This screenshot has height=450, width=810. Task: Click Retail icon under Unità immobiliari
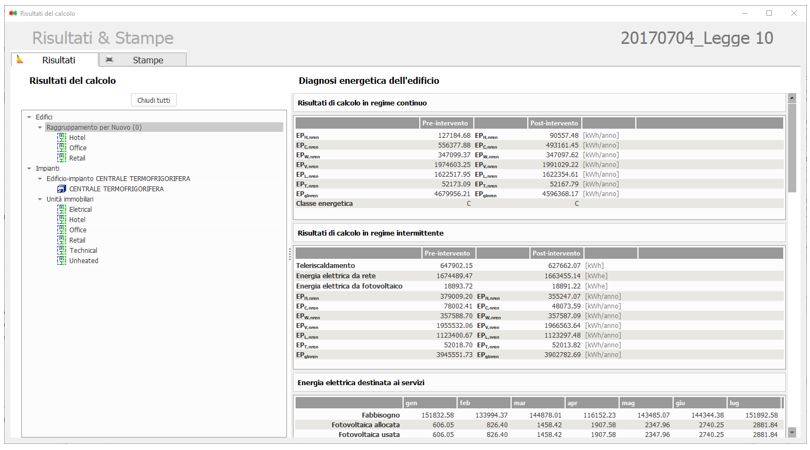click(x=61, y=240)
